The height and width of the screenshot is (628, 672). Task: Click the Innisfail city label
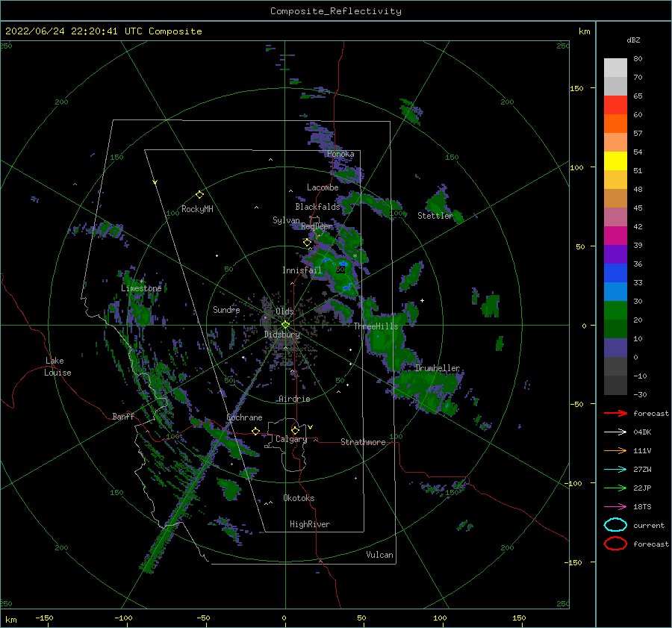(302, 270)
